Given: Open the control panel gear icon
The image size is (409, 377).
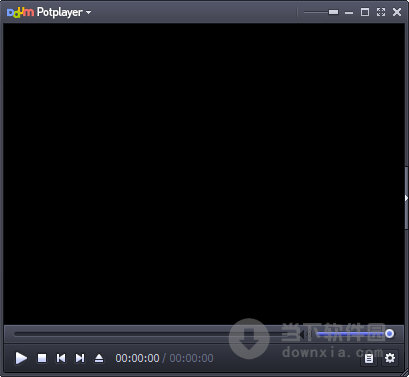Looking at the screenshot, I should [390, 358].
